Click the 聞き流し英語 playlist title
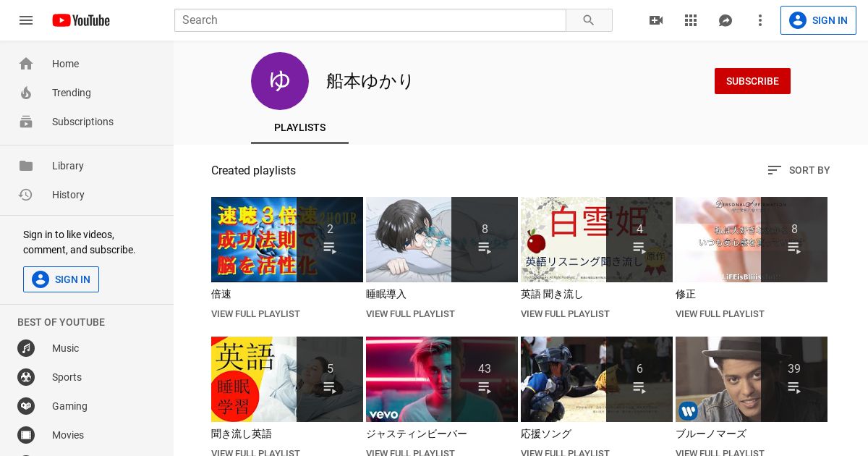Viewport: 868px width, 456px height. [x=242, y=434]
